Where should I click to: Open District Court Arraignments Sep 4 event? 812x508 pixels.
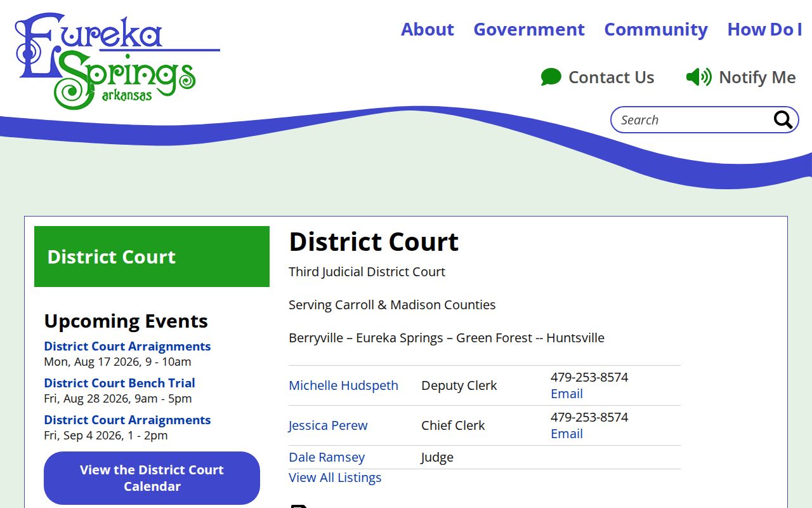[x=128, y=420]
